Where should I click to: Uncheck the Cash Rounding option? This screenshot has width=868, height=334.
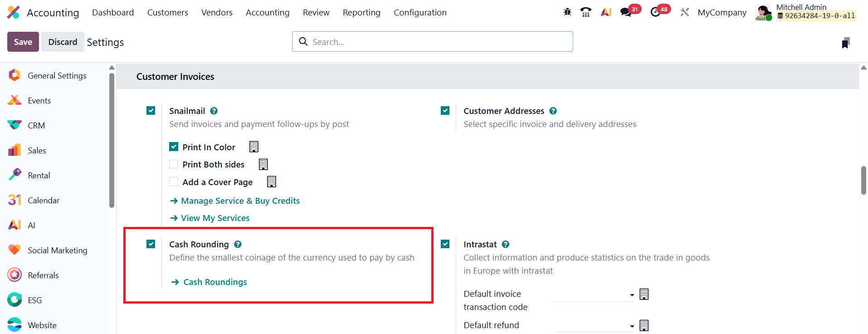(151, 244)
